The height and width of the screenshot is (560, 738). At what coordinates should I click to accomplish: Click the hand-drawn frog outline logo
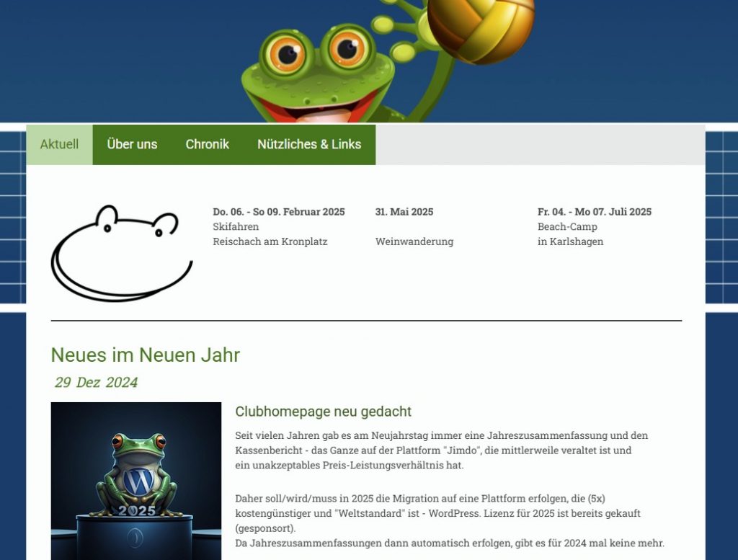click(120, 253)
